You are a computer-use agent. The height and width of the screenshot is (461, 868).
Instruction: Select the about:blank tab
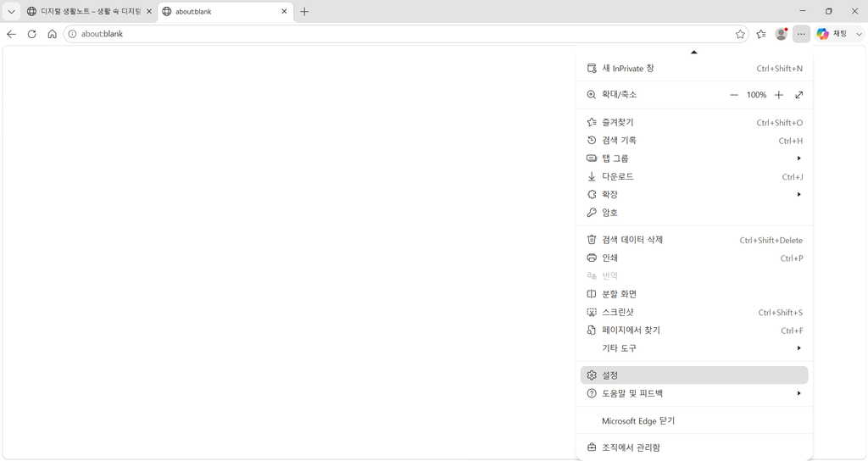pos(225,11)
